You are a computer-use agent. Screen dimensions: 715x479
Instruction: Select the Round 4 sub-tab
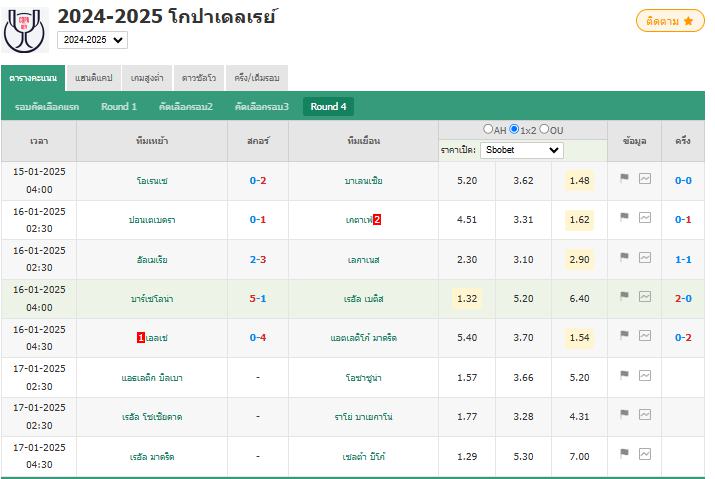tap(328, 107)
